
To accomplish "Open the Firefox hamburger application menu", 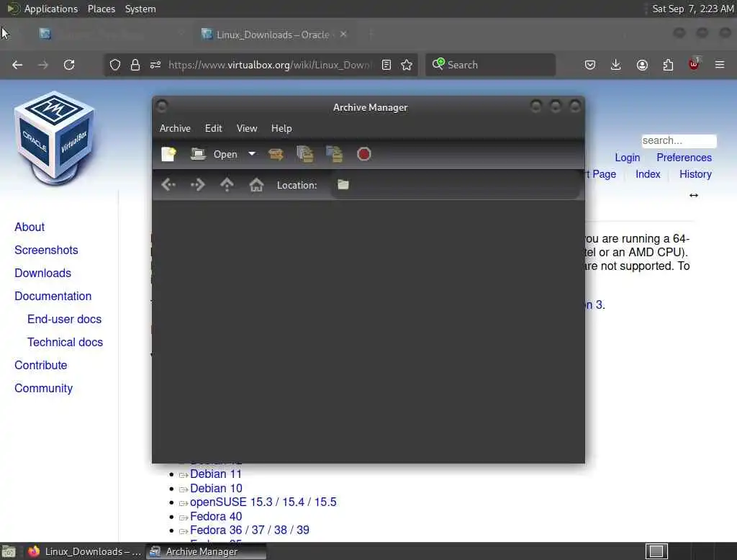I will pyautogui.click(x=720, y=65).
